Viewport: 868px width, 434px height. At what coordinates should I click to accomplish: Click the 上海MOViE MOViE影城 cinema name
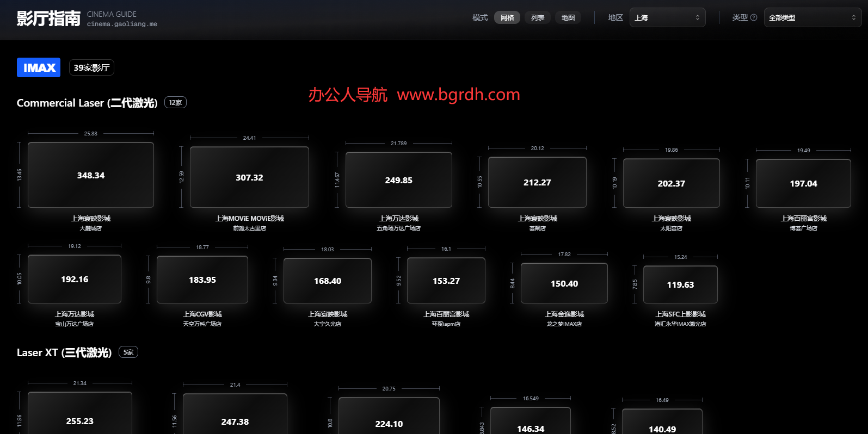(249, 218)
